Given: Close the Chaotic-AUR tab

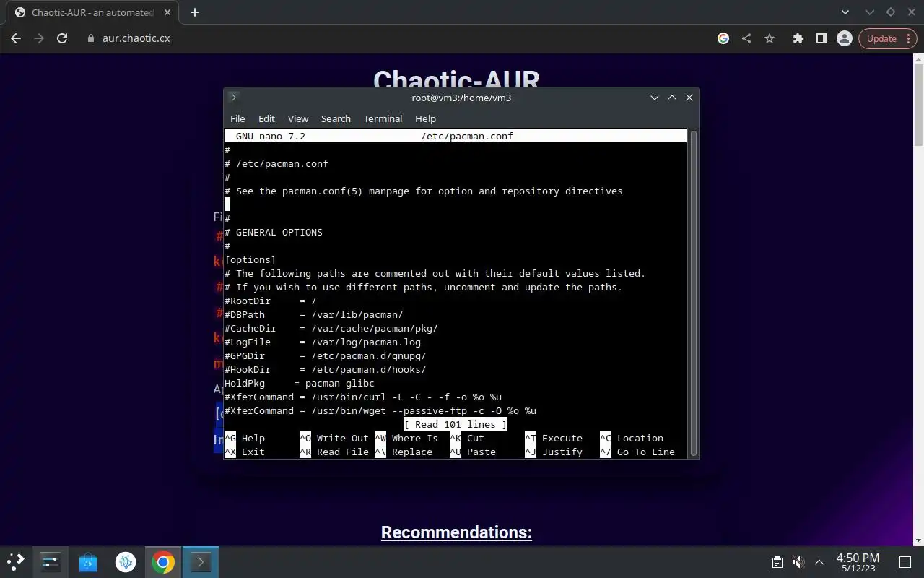Looking at the screenshot, I should pyautogui.click(x=168, y=12).
